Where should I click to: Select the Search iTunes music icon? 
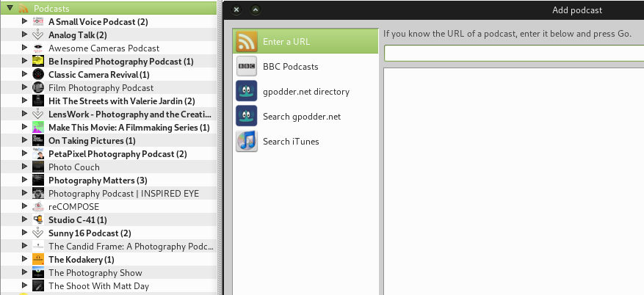click(x=247, y=141)
